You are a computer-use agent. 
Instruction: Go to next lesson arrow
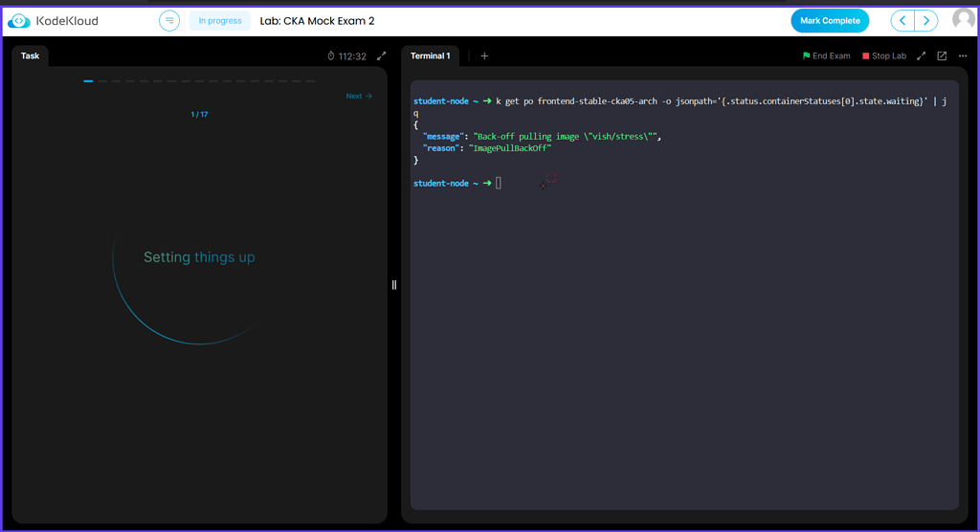point(926,20)
